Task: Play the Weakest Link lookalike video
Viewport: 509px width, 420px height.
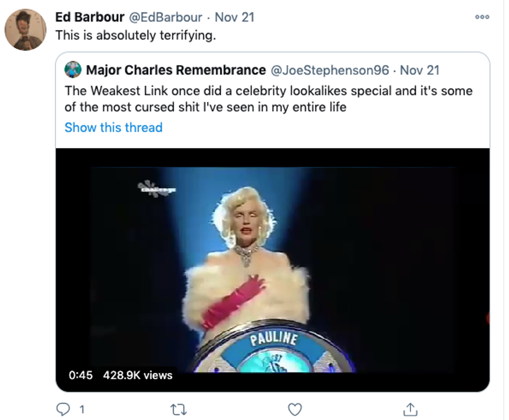Action: coord(272,260)
